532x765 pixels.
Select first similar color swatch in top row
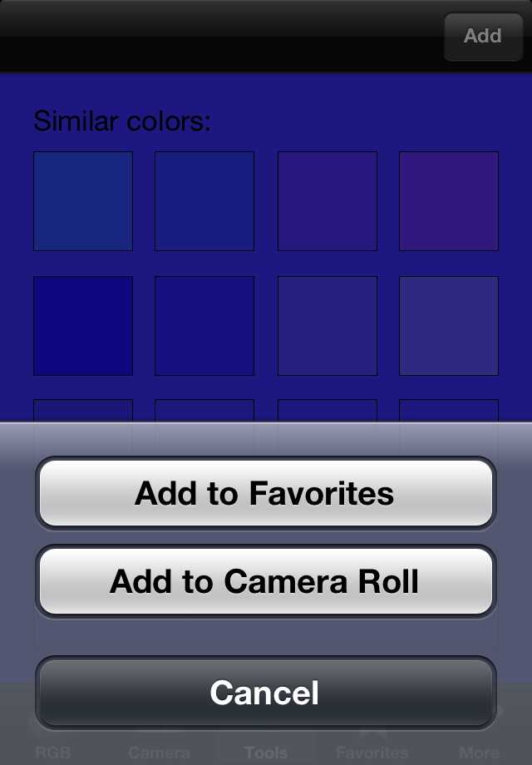click(x=83, y=201)
